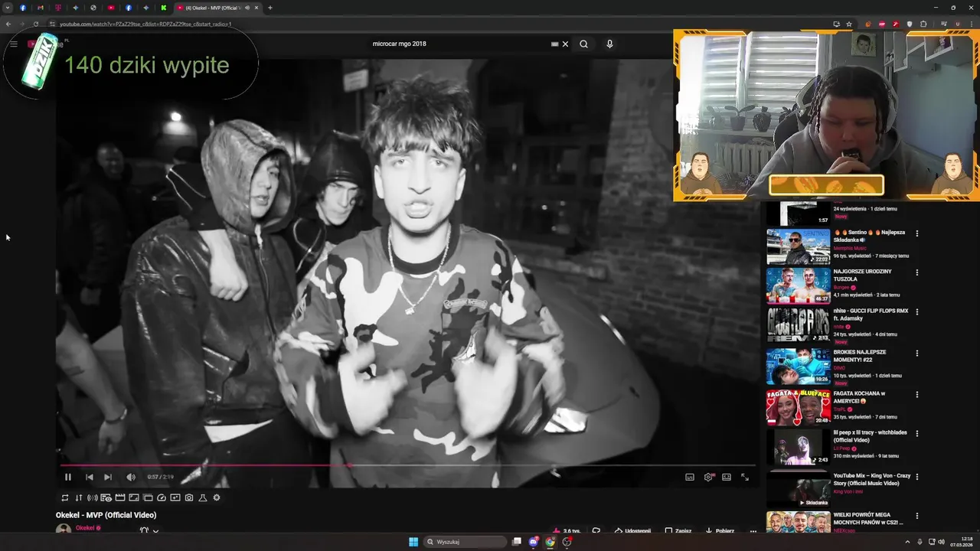Take a screenshot with the camera icon
The width and height of the screenshot is (980, 551).
189,497
